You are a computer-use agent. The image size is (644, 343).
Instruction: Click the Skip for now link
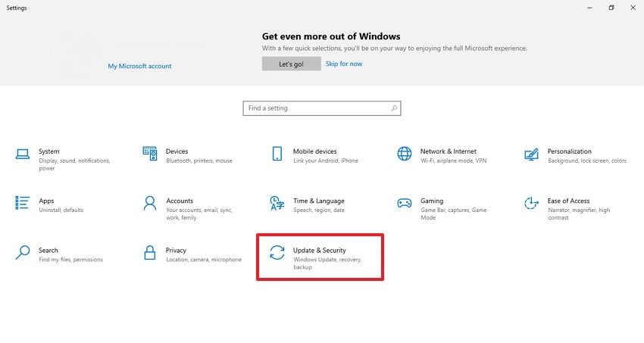344,64
